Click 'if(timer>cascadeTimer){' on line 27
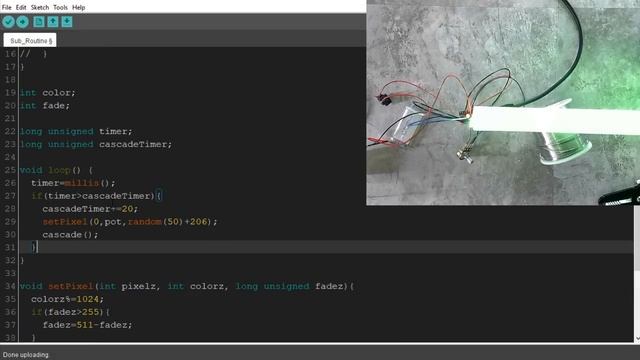 (96, 196)
